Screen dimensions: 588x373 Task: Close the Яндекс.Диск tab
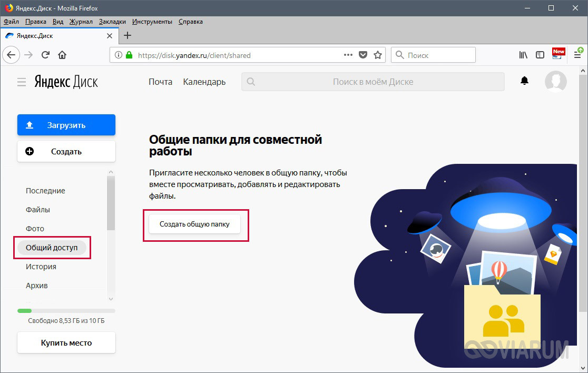[110, 36]
